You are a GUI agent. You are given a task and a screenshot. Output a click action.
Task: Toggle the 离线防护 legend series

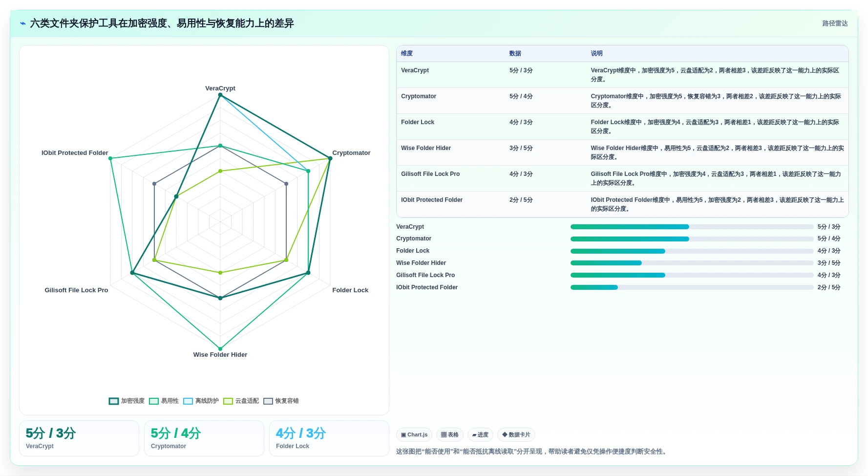click(201, 401)
